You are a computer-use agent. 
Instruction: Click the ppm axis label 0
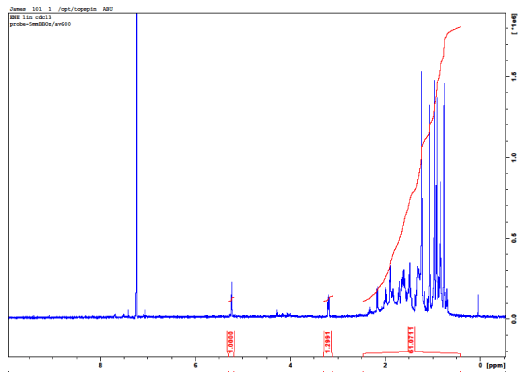point(480,365)
